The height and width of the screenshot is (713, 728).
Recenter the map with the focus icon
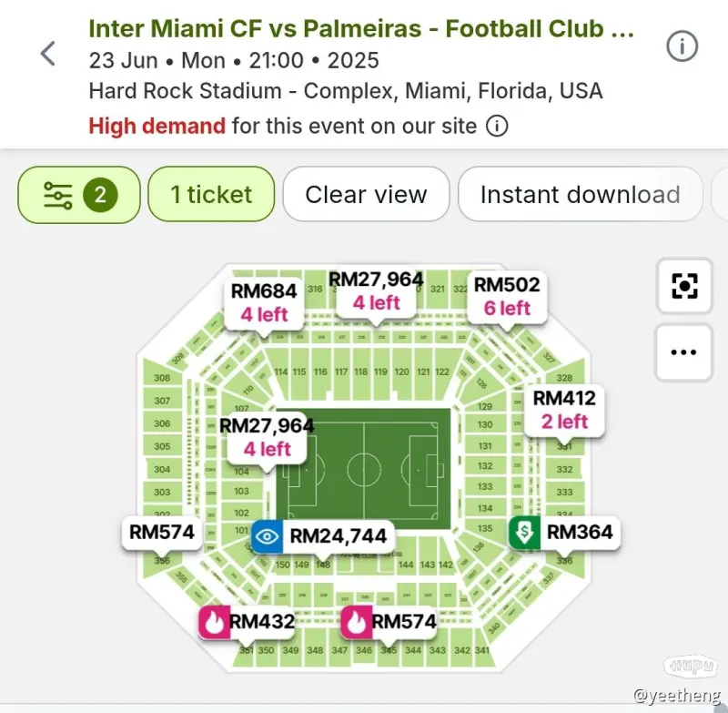[684, 286]
